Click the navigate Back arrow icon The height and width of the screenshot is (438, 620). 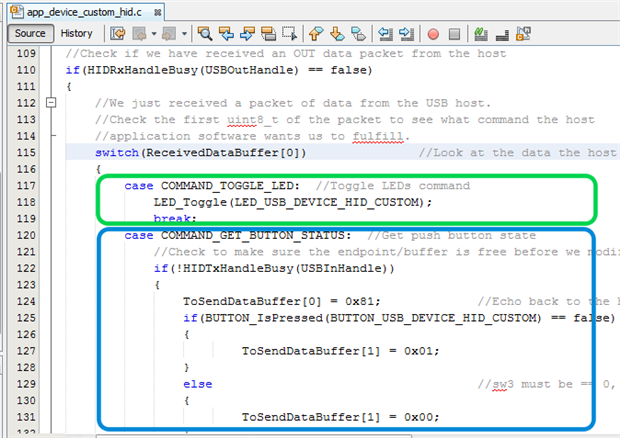tap(140, 34)
